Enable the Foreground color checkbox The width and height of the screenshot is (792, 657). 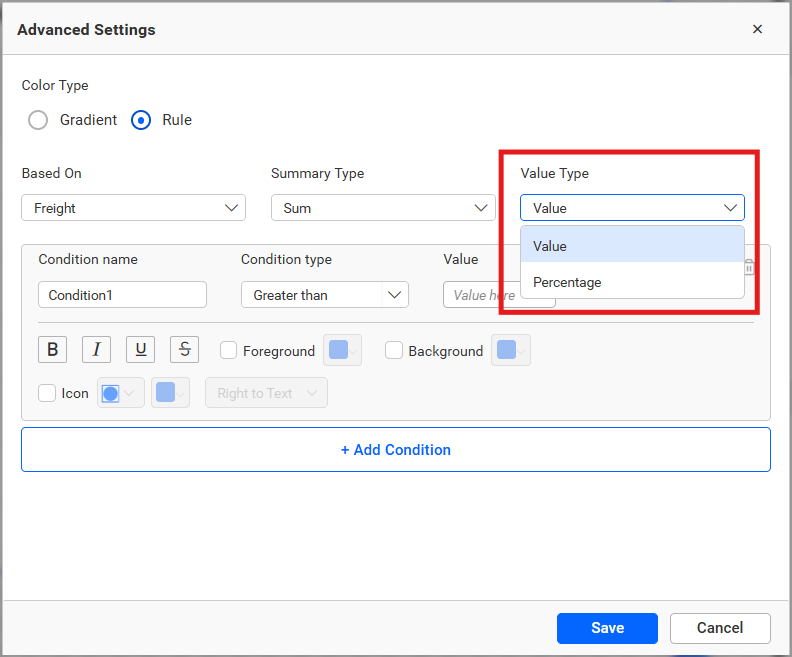(x=229, y=351)
